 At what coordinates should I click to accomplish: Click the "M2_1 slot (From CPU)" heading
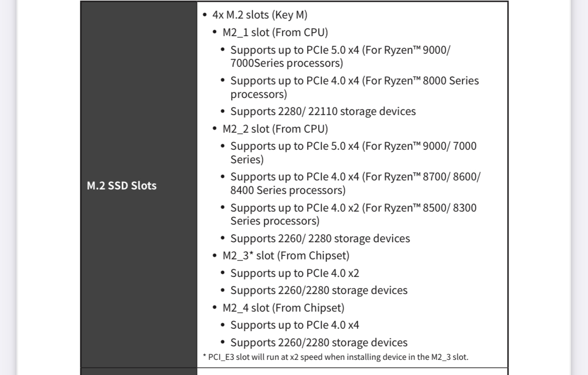275,33
